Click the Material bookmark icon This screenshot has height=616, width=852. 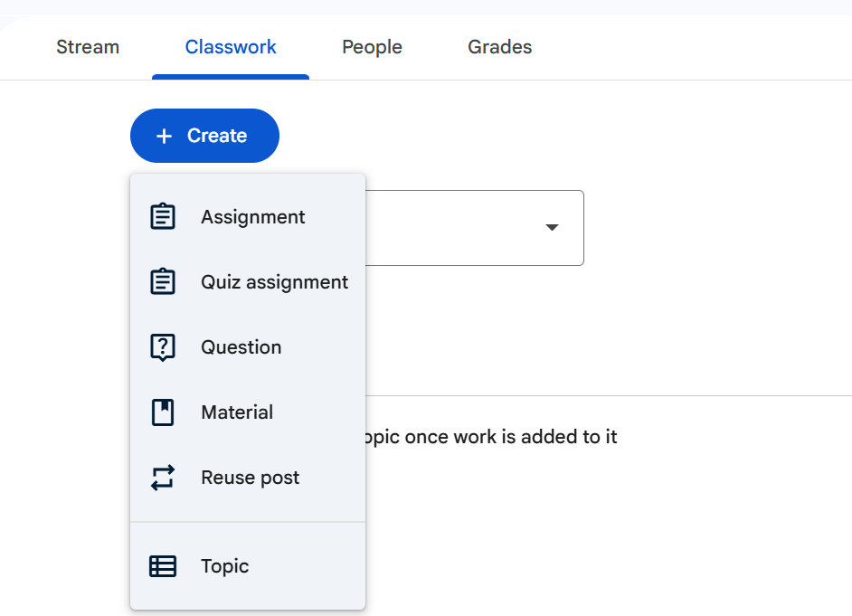pyautogui.click(x=163, y=412)
